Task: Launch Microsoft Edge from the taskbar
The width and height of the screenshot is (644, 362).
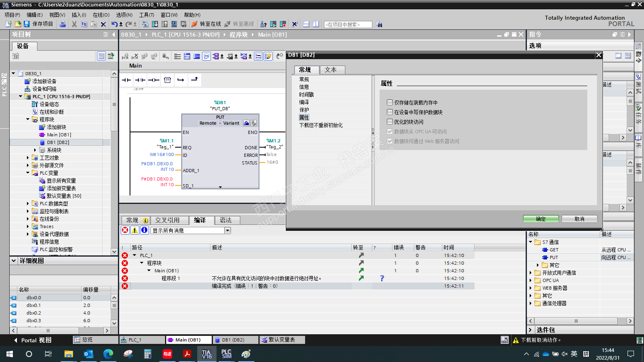Action: tap(108, 354)
